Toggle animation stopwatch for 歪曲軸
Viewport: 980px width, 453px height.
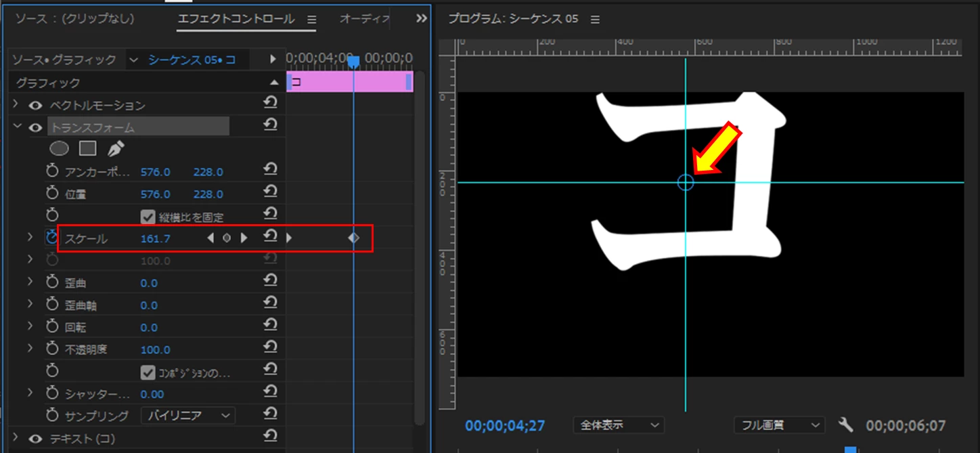[x=53, y=305]
